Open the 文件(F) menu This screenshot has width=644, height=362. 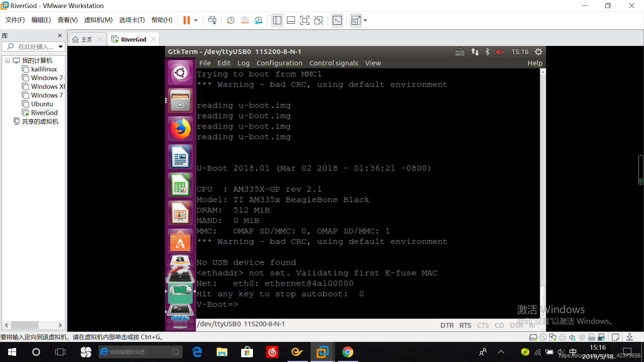point(15,20)
